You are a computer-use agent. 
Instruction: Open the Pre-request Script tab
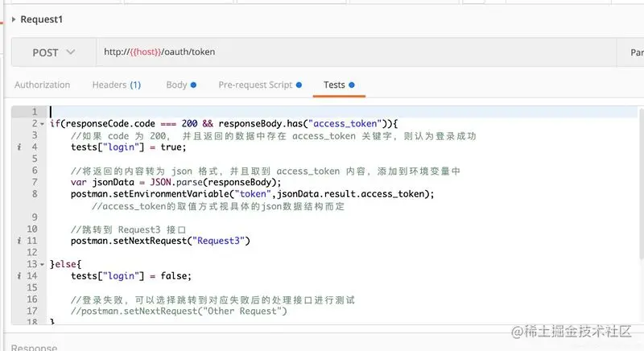pos(260,85)
